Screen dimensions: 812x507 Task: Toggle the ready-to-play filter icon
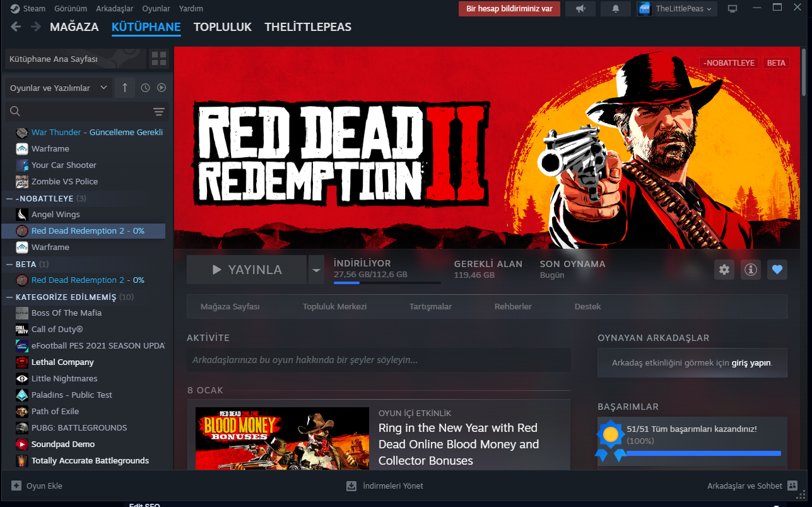point(162,88)
